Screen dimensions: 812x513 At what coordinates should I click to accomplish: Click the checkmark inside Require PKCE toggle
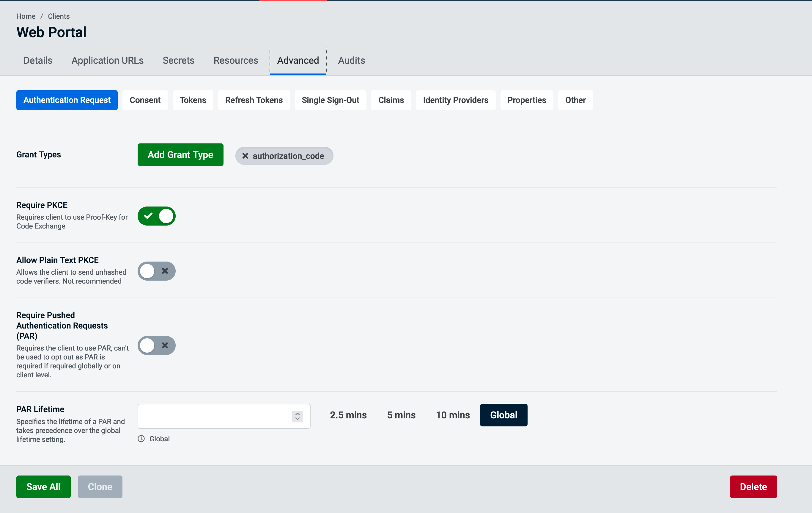pyautogui.click(x=148, y=216)
